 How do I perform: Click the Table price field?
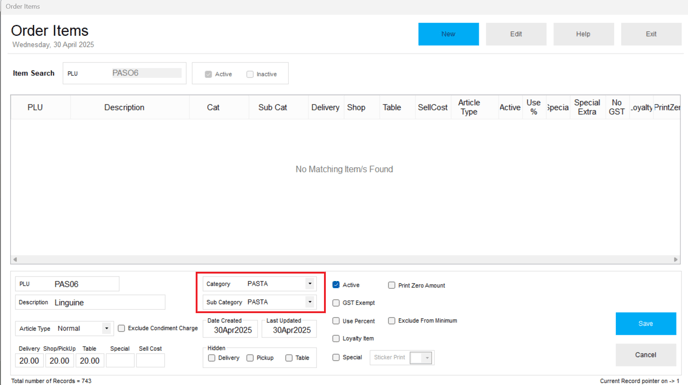pos(90,361)
